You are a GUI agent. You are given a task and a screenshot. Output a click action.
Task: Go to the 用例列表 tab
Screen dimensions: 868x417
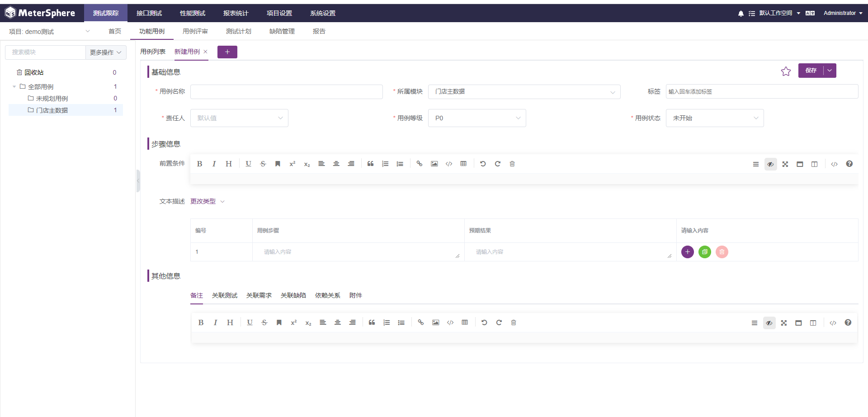click(x=153, y=52)
